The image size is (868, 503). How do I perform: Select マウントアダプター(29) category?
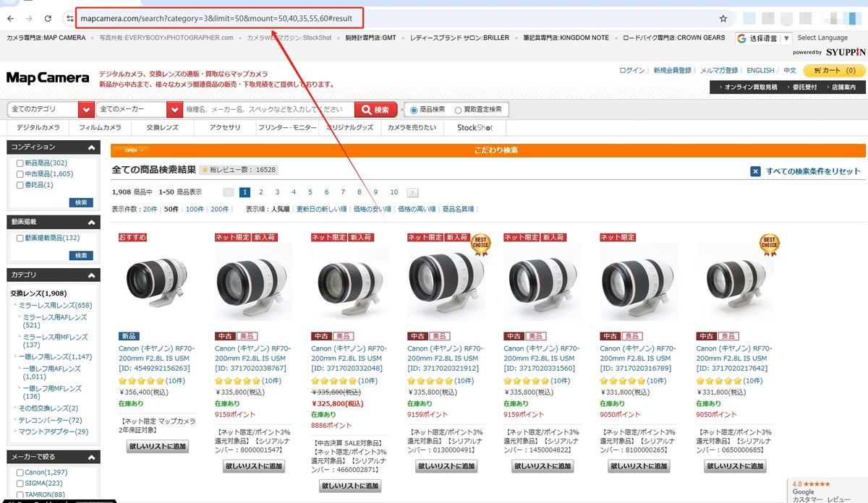(x=52, y=431)
